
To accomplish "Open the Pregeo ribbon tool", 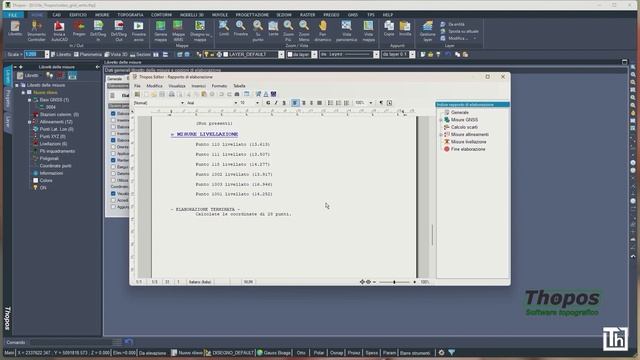I will coord(79,29).
